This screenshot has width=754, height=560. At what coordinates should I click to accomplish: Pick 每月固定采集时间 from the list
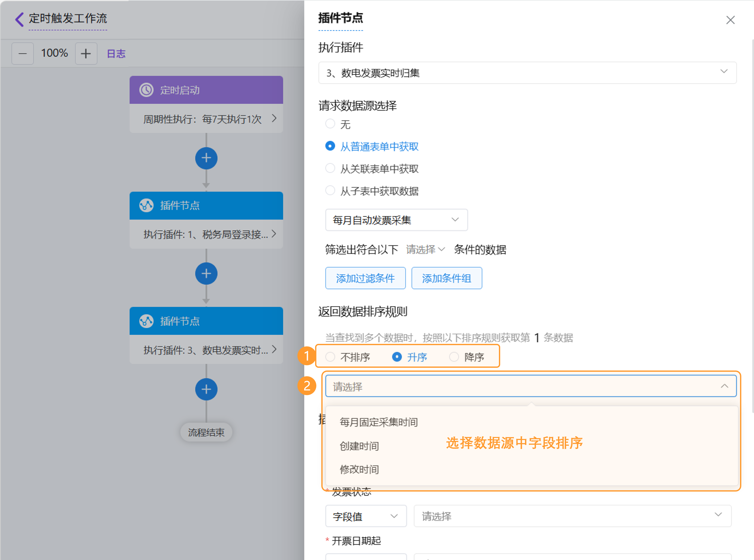point(379,422)
